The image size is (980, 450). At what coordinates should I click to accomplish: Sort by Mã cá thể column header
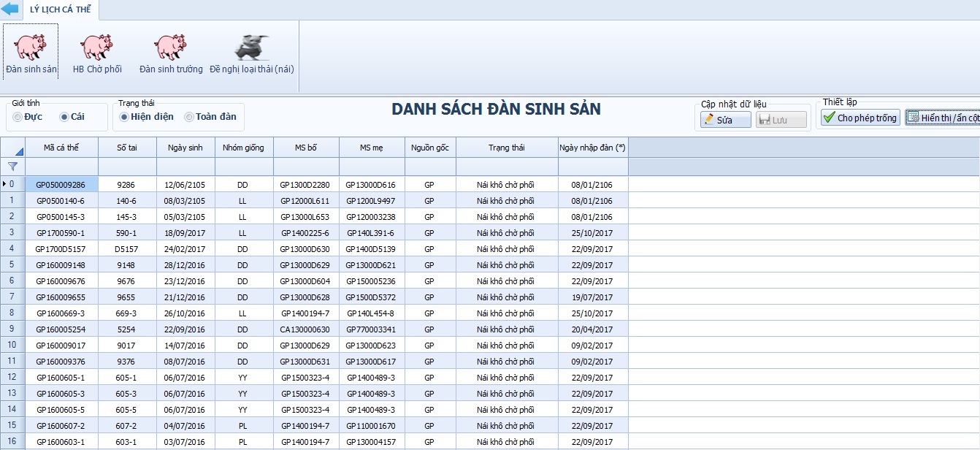coord(61,148)
